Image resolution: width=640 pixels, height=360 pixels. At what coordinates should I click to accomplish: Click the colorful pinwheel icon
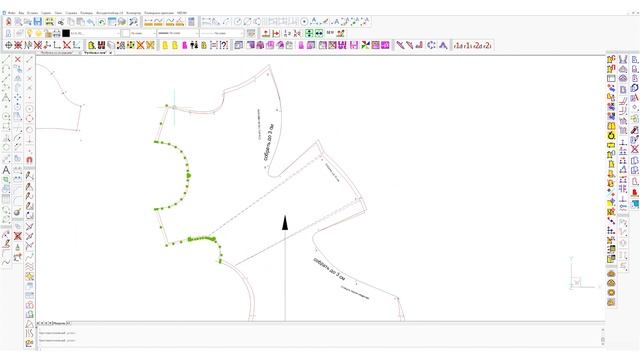click(x=365, y=45)
